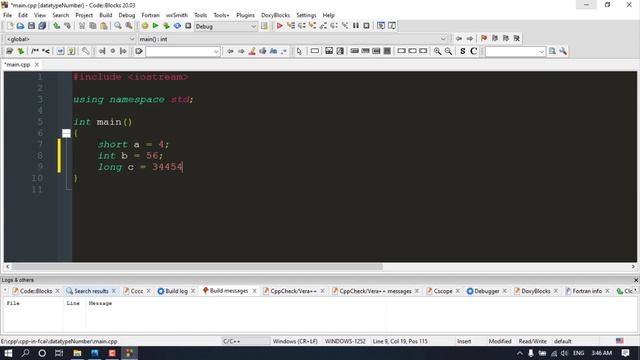
Task: Switch to the Fortran info tab
Action: coord(587,291)
